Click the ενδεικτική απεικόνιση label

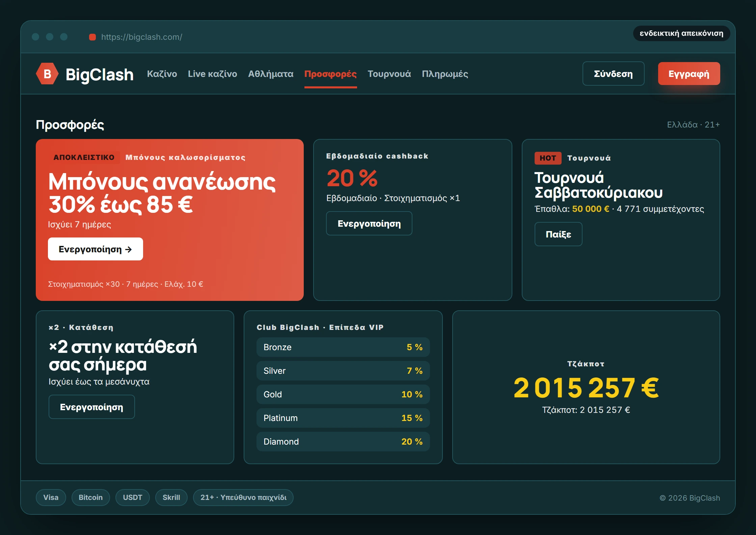pyautogui.click(x=681, y=33)
